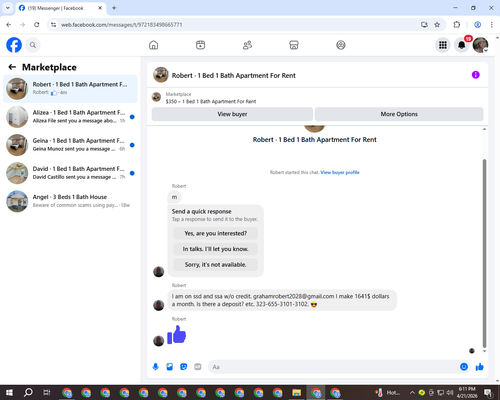Open account profile picture menu
This screenshot has width=500, height=400.
point(480,45)
